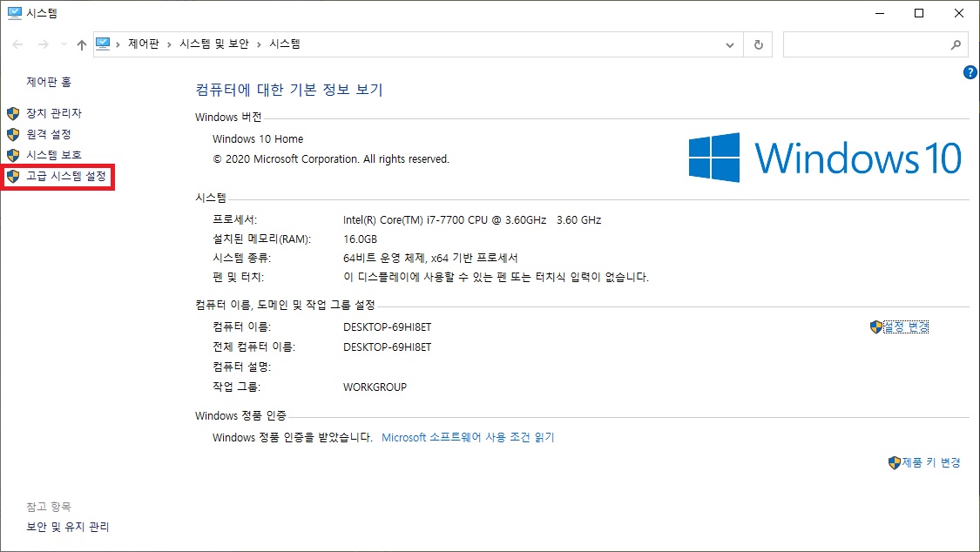
Task: Click the WORKGROUP value
Action: coord(375,387)
